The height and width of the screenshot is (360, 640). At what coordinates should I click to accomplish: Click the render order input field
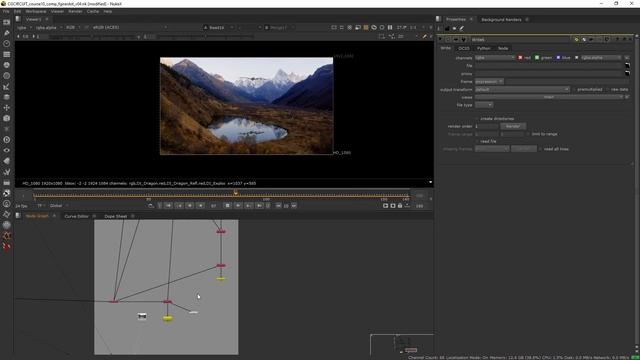(486, 126)
